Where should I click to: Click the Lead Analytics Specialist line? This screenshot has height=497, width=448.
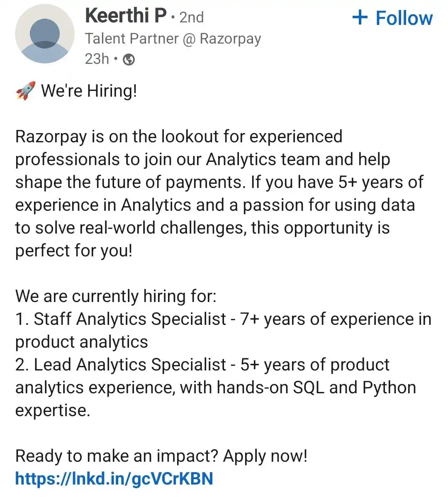215,387
